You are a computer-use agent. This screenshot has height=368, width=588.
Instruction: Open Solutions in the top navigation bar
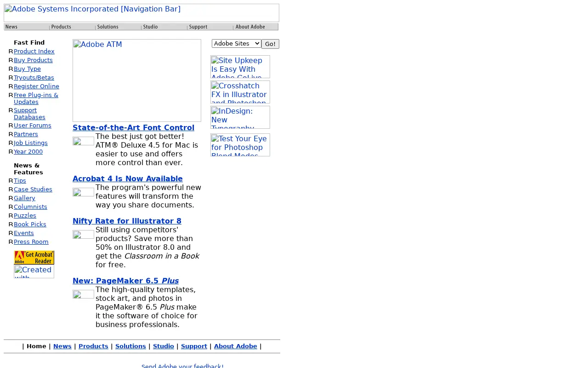119,27
